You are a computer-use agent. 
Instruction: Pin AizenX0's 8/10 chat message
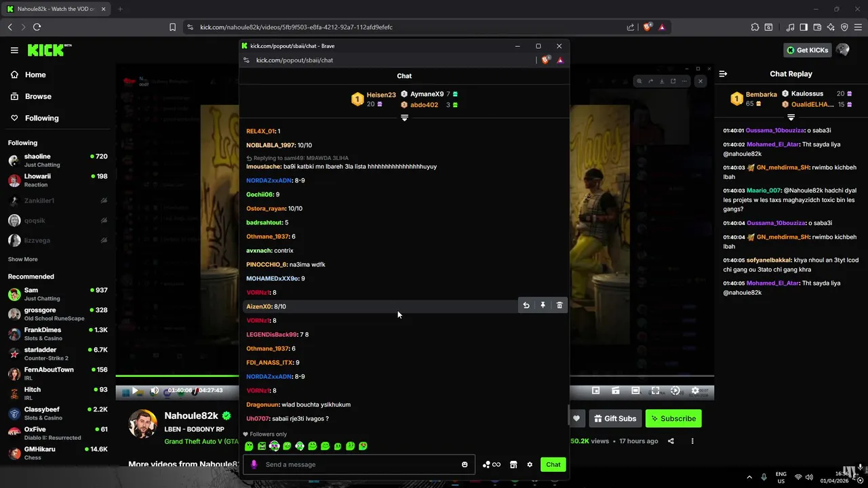pos(542,306)
